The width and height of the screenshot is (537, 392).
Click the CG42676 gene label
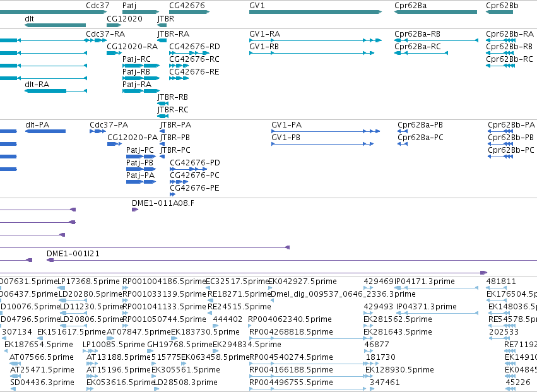(187, 6)
